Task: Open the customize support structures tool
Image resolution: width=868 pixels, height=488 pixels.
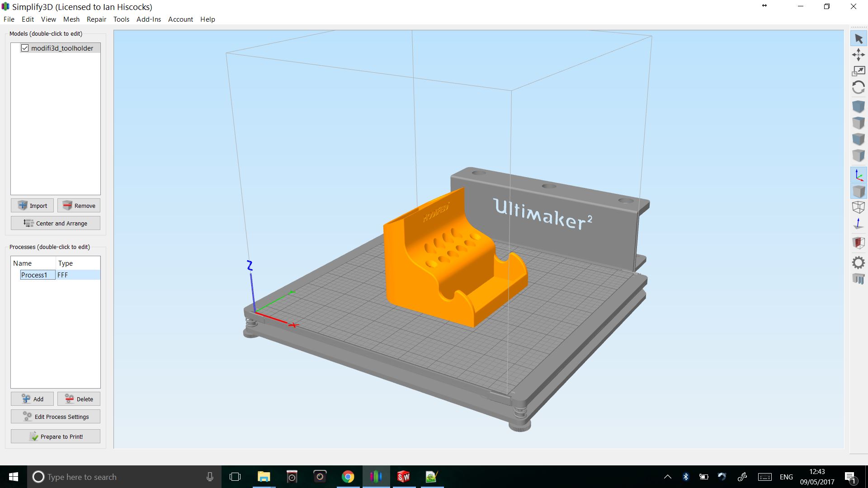Action: point(858,279)
